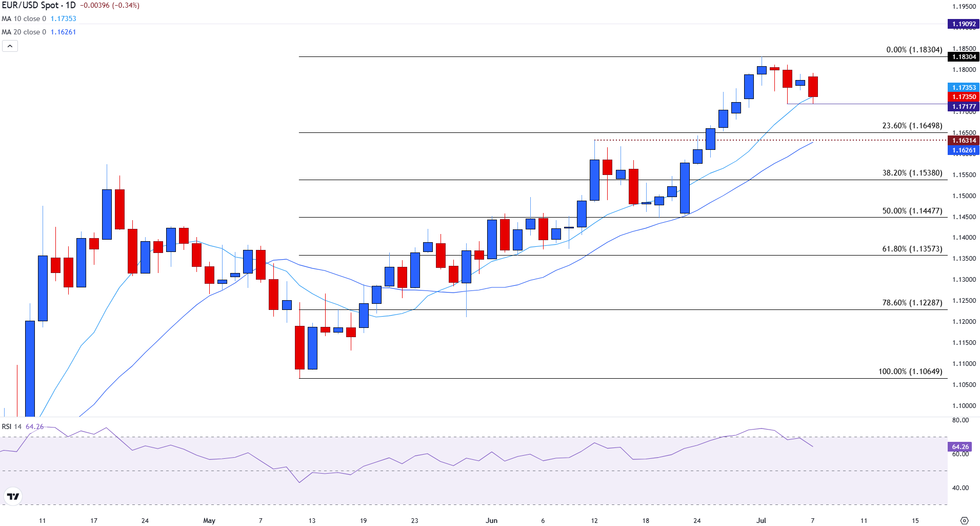Click the purple 64.26 RSI value label
980x526 pixels.
[x=960, y=447]
